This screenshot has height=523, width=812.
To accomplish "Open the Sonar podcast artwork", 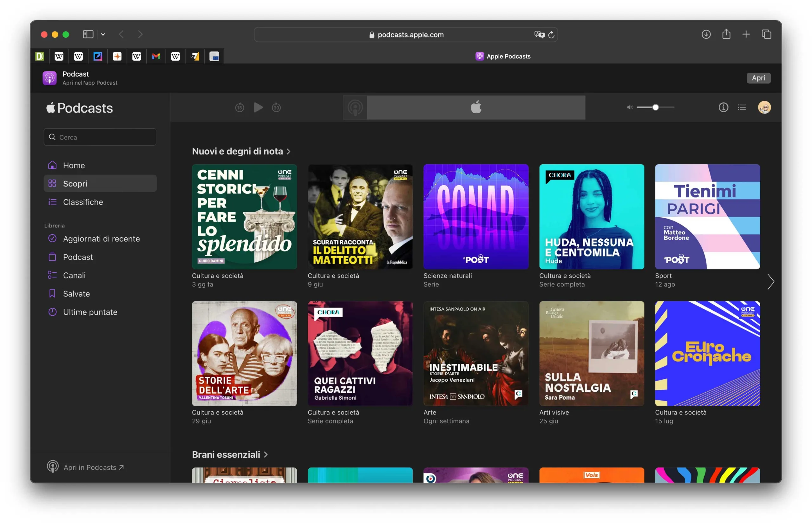I will [476, 217].
